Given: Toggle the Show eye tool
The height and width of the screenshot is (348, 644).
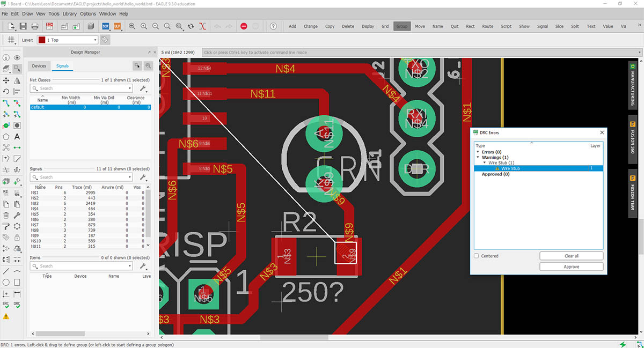Looking at the screenshot, I should 17,57.
